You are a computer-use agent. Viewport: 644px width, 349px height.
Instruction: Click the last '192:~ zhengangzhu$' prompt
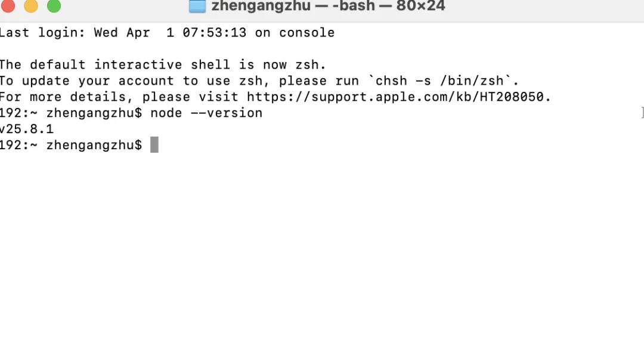coord(70,145)
